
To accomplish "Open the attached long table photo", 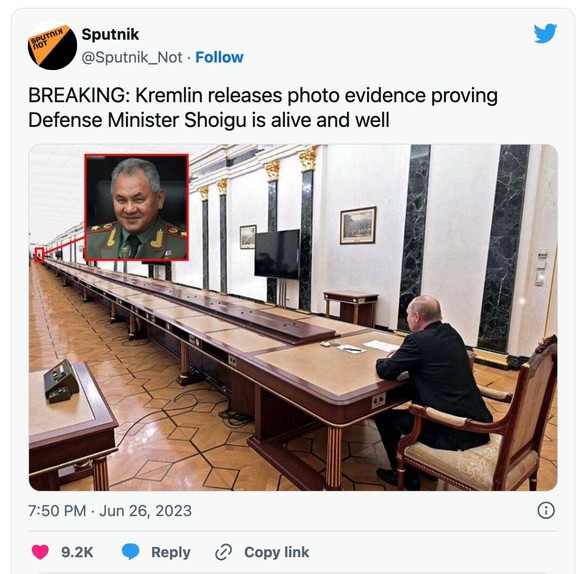I will 293,317.
